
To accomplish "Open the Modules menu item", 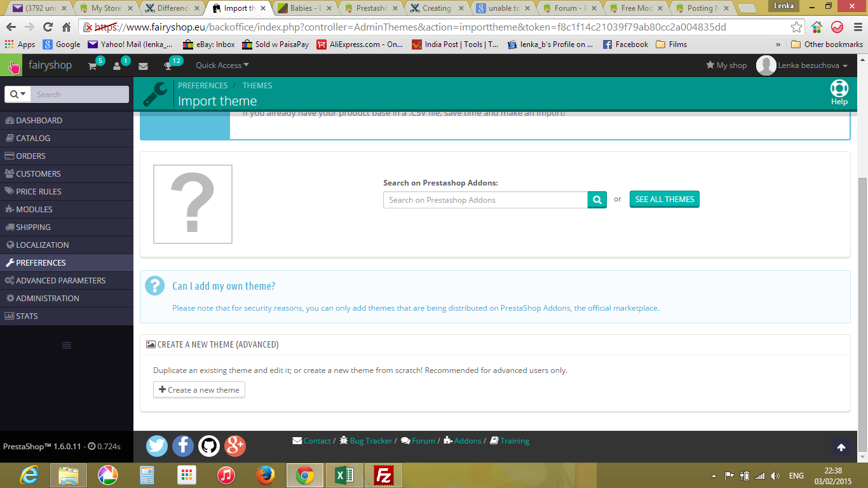I will 67,209.
